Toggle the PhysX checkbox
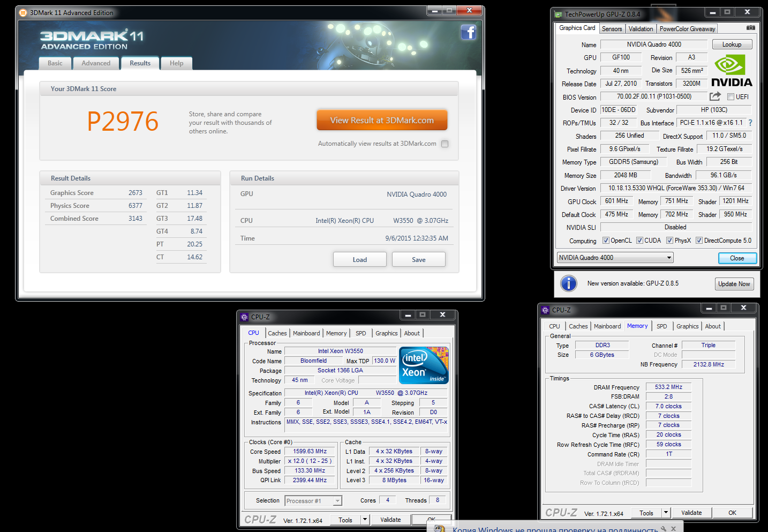Viewport: 768px width, 532px height. coord(669,241)
